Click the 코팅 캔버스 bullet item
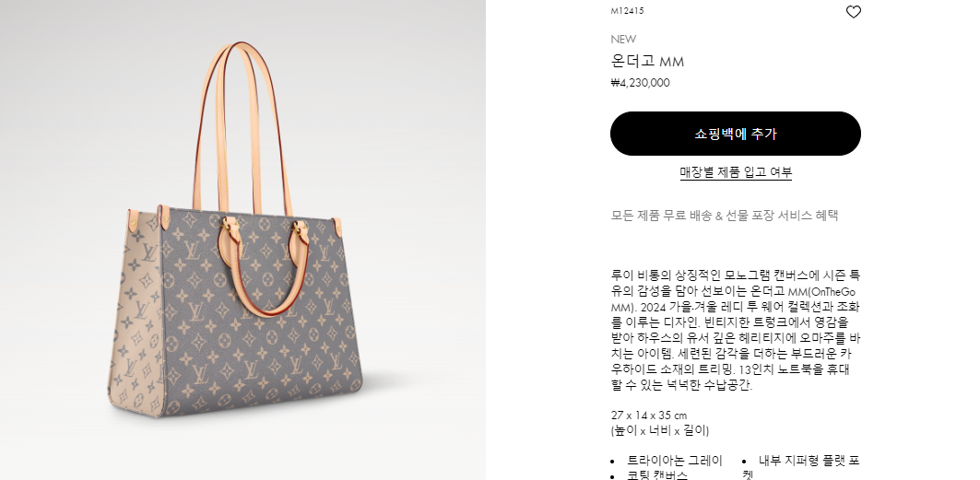Viewport: 980px width, 480px height. (657, 475)
